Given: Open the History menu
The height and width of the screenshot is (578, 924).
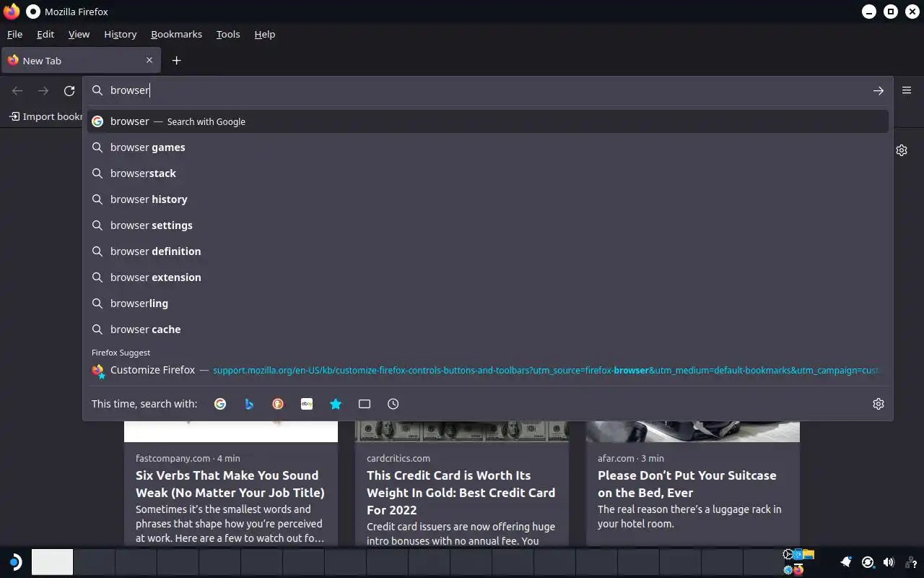Looking at the screenshot, I should click(120, 34).
